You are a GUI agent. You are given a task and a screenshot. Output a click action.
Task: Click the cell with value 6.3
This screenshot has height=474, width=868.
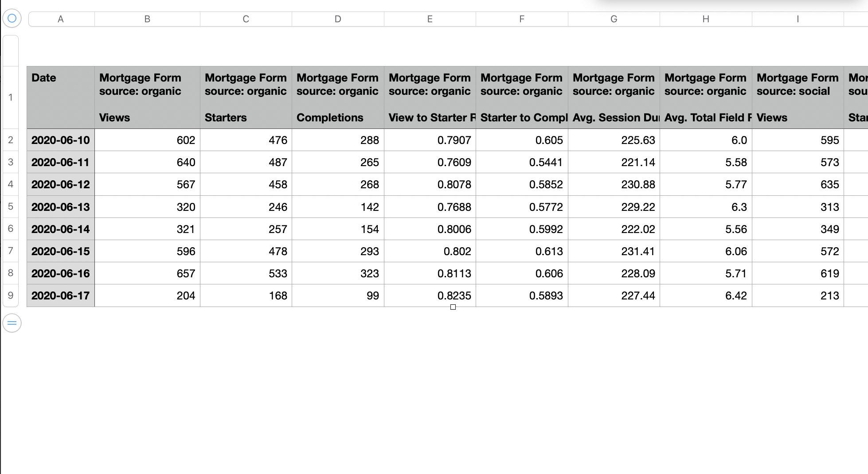click(706, 207)
